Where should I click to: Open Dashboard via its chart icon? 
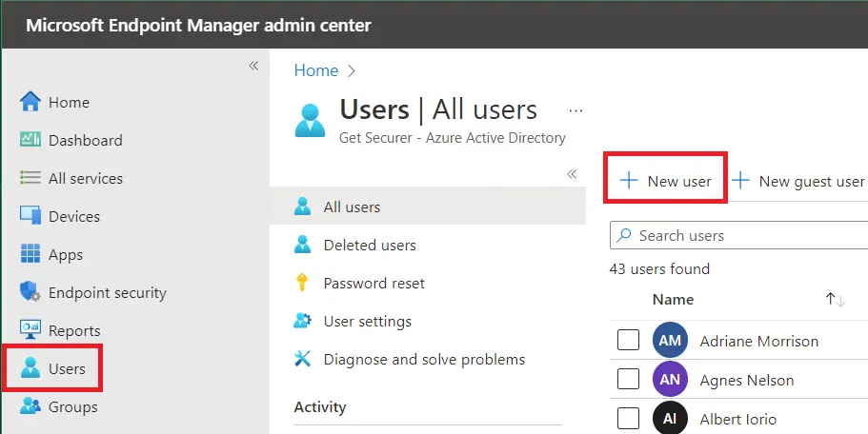[30, 140]
